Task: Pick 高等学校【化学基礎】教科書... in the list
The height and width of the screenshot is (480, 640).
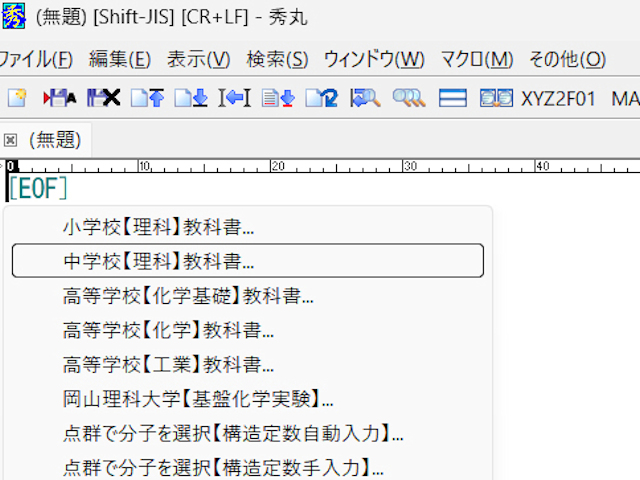Action: tap(188, 296)
